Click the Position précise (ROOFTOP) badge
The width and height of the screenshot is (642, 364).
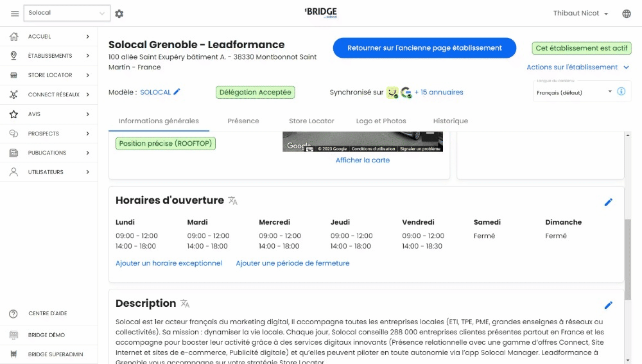coord(166,144)
